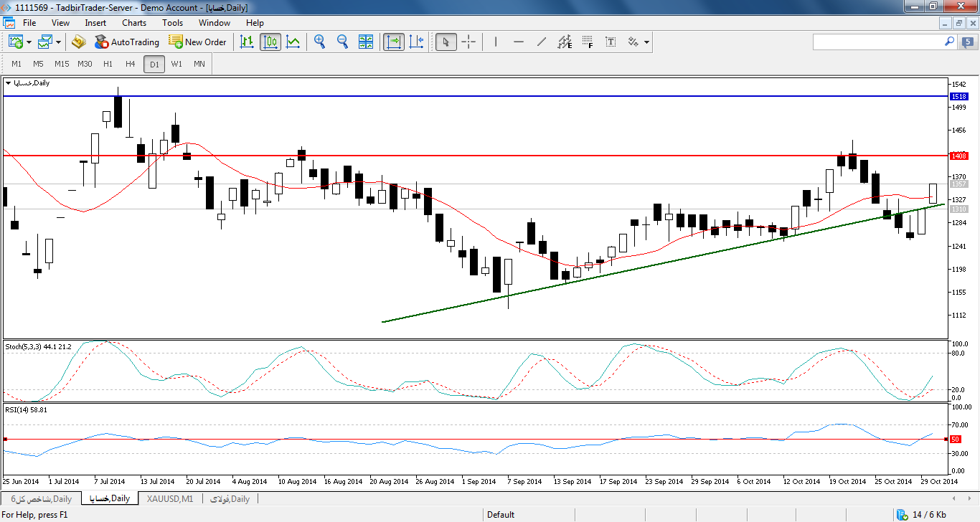Viewport: 980px width, 522px height.
Task: Switch to the شاخص کل6,Daily tab
Action: pyautogui.click(x=41, y=498)
